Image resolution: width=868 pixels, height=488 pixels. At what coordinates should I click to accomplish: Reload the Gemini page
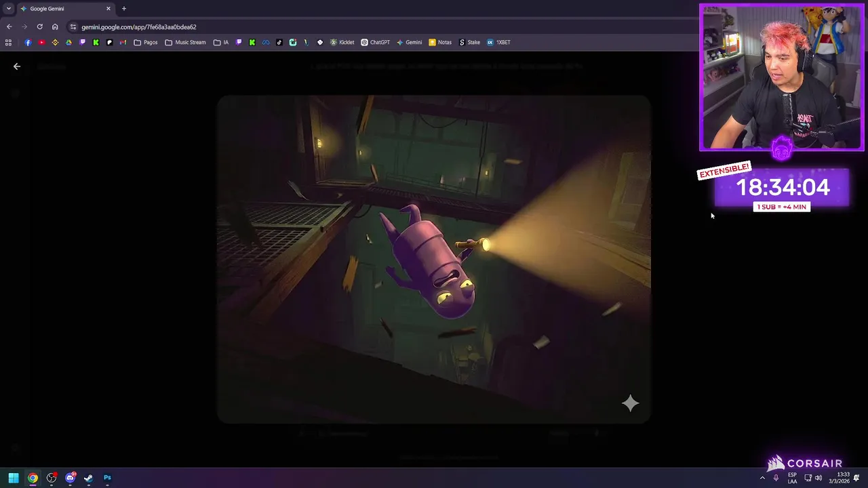(39, 27)
